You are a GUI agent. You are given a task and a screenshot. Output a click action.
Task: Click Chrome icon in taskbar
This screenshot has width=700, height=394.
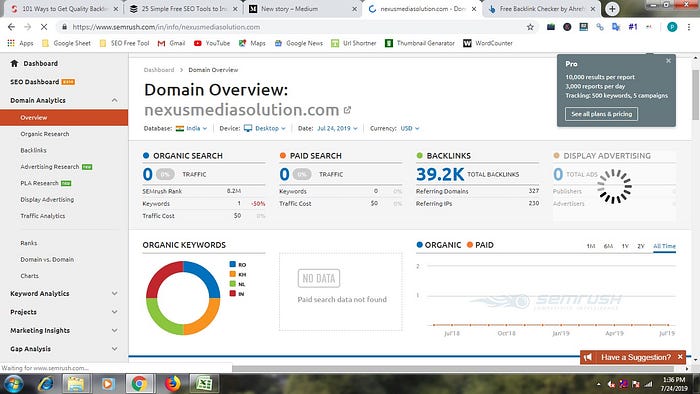point(139,384)
